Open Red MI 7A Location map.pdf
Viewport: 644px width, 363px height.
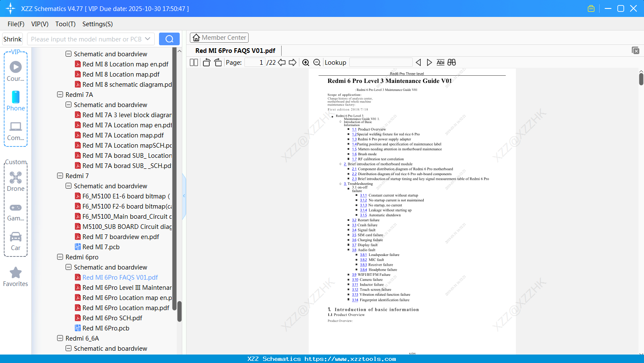coord(119,135)
